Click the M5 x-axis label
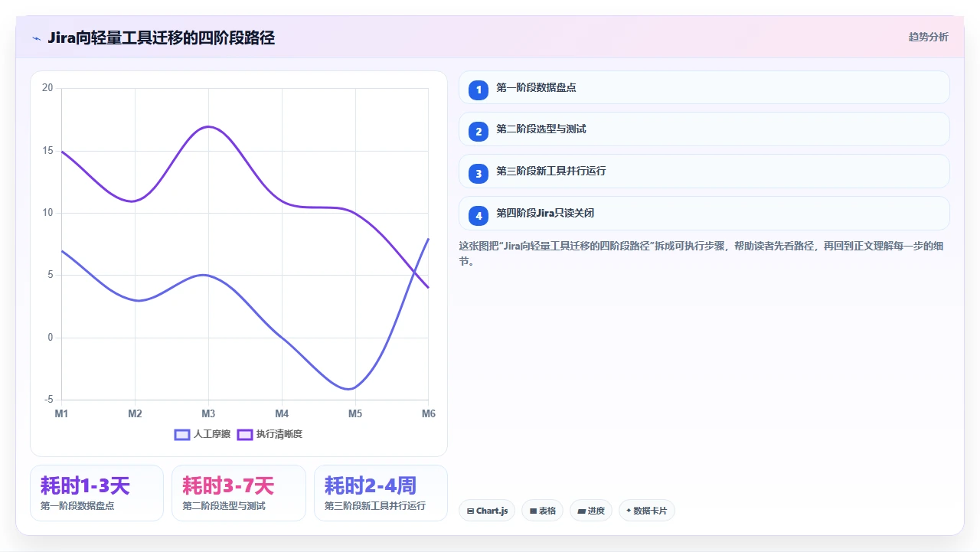 tap(355, 413)
